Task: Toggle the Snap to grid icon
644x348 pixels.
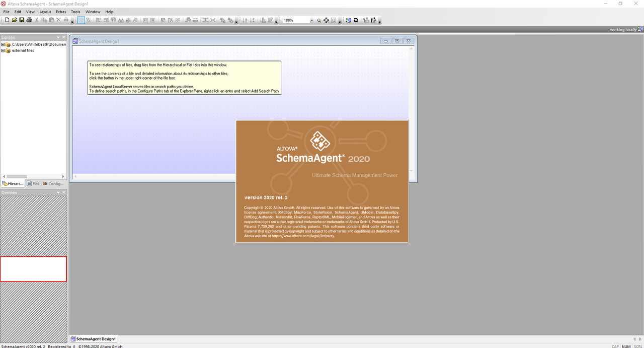Action: [x=89, y=20]
